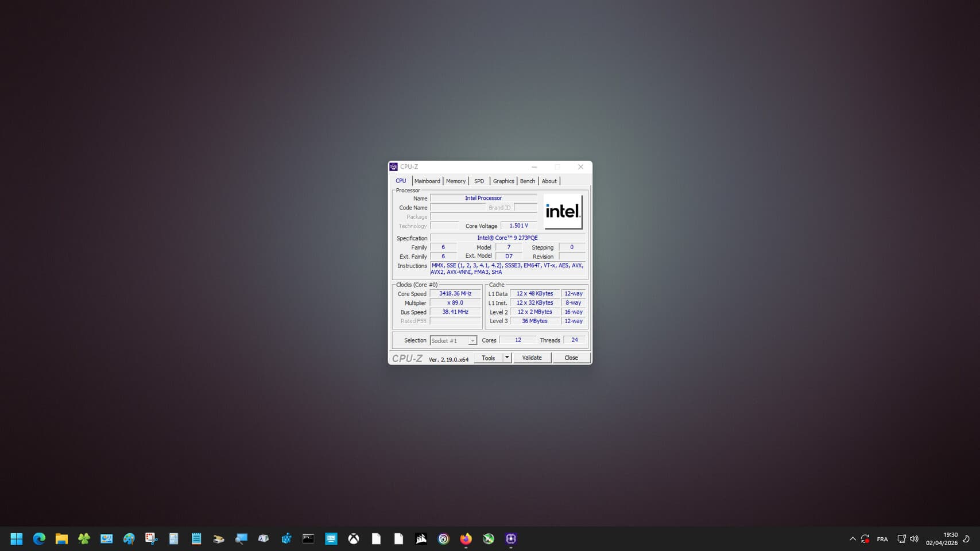
Task: Click the FRA language indicator
Action: click(882, 538)
